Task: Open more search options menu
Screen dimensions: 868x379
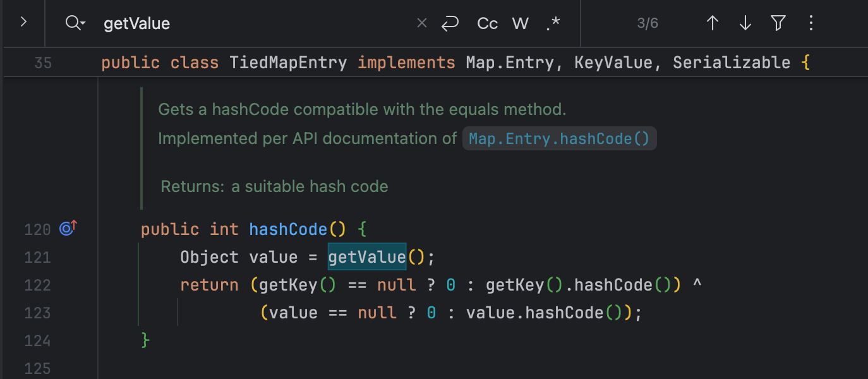Action: pyautogui.click(x=811, y=23)
